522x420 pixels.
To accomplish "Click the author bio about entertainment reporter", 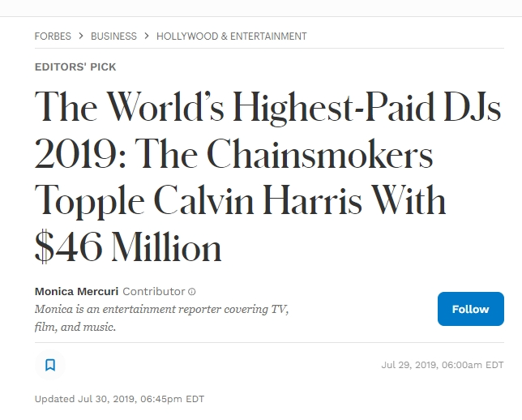I will (161, 318).
